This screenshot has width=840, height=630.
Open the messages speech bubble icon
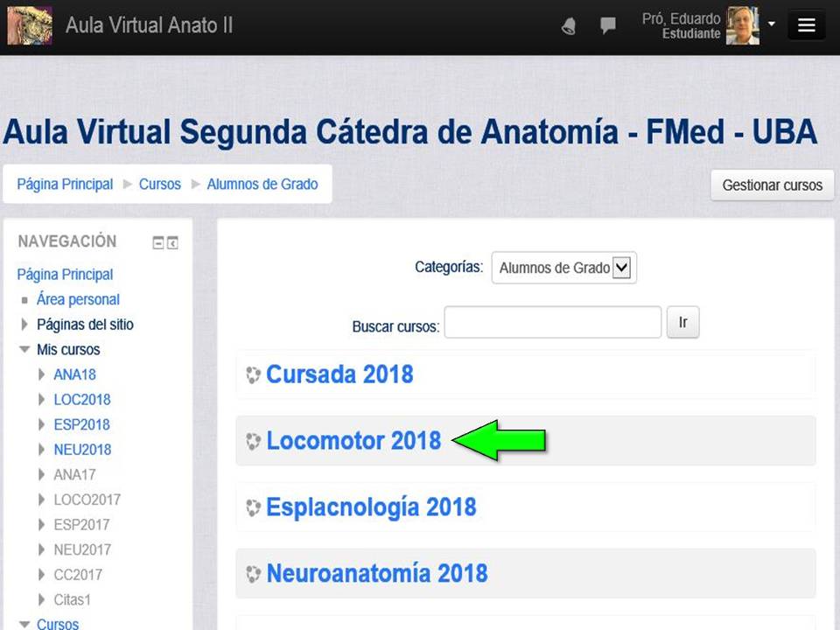pyautogui.click(x=608, y=26)
